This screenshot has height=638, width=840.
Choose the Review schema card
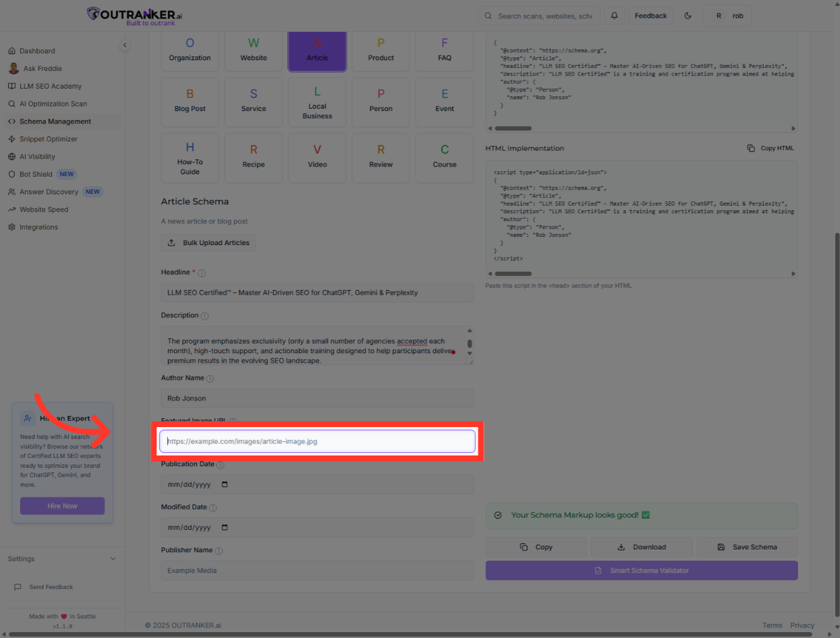coord(381,158)
